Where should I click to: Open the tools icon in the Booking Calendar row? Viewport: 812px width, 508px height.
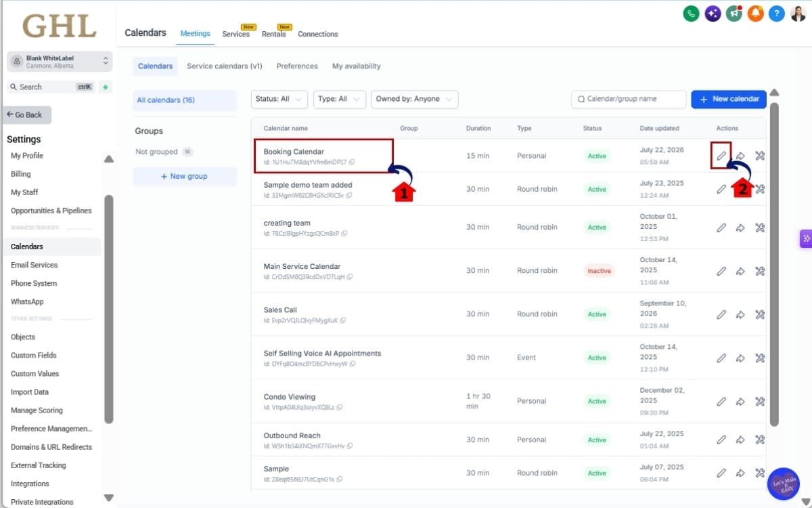pos(759,156)
